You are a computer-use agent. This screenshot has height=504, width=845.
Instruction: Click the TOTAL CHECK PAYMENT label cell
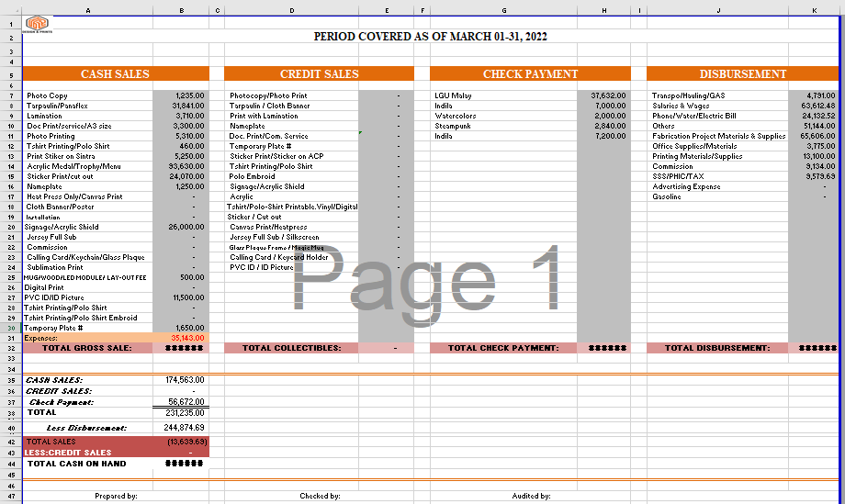(503, 348)
